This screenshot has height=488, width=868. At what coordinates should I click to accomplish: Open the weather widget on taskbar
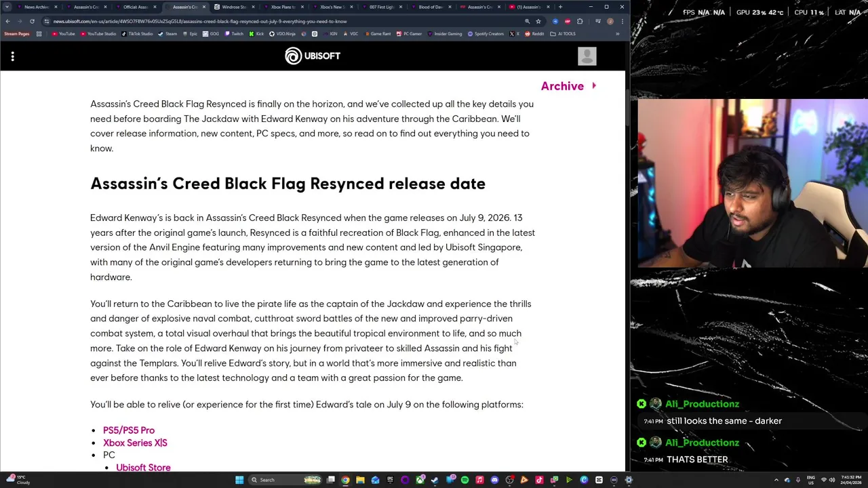pyautogui.click(x=19, y=480)
